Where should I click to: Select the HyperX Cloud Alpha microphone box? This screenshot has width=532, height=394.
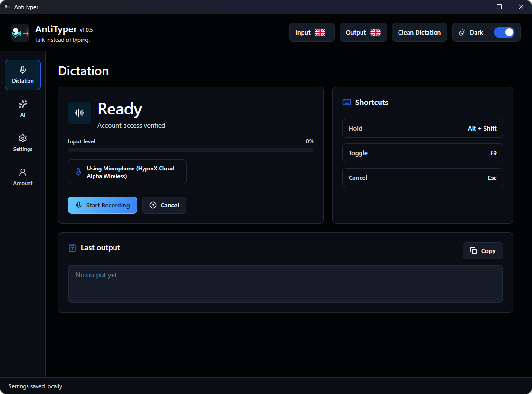127,172
